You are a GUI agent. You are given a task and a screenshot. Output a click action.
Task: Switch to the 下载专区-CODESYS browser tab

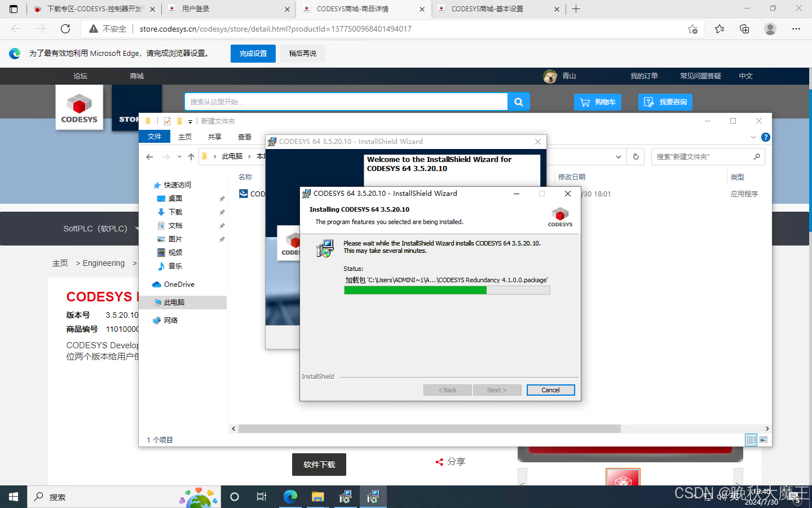pyautogui.click(x=94, y=9)
